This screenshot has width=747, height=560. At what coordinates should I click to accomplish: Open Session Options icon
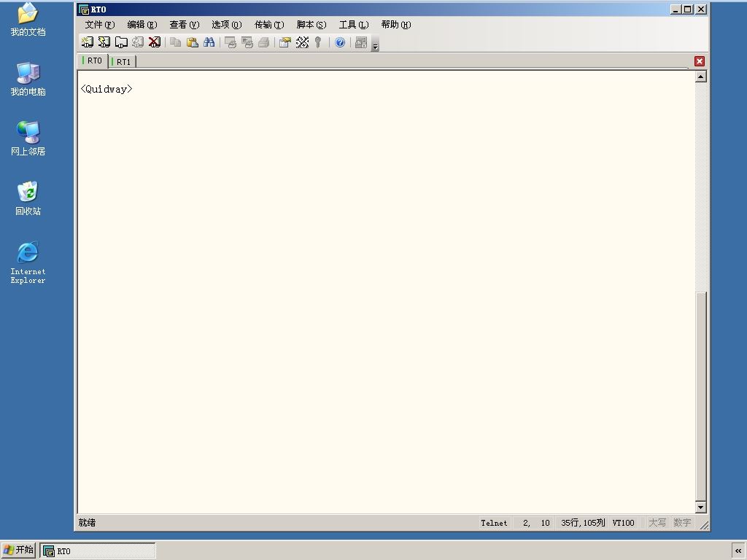[285, 42]
